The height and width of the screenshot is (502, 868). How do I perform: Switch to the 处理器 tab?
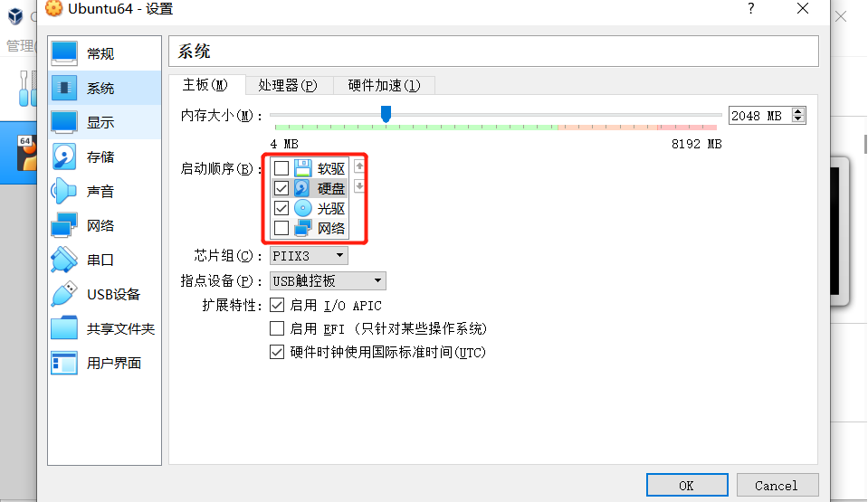288,85
